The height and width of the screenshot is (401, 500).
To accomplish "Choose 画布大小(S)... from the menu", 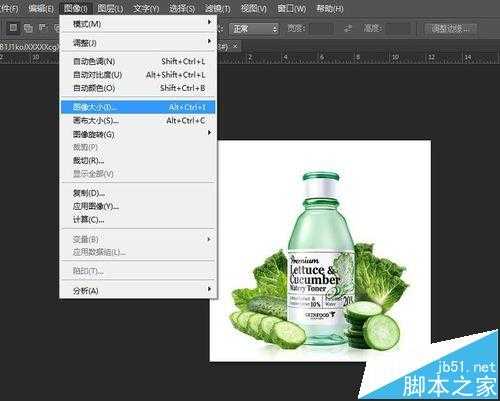I will tap(138, 120).
